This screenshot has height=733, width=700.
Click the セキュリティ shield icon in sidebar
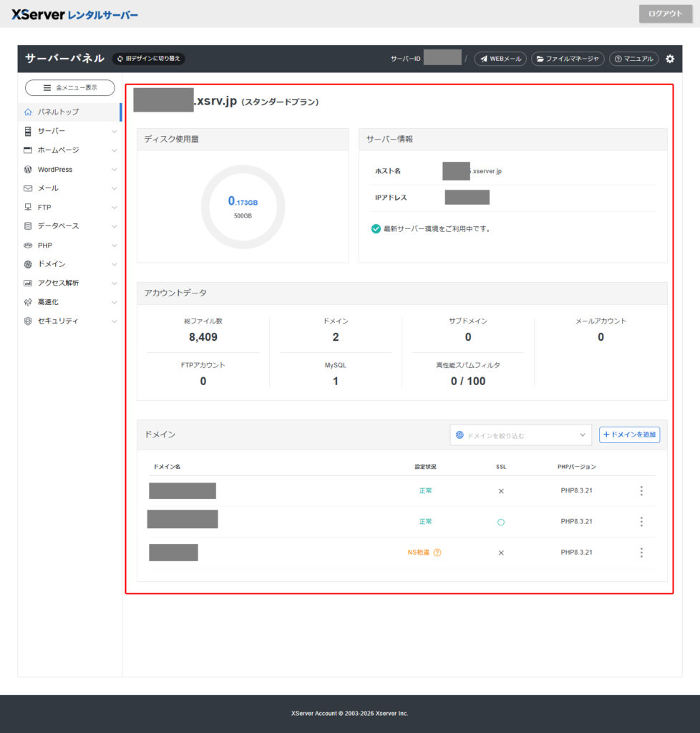[x=28, y=321]
